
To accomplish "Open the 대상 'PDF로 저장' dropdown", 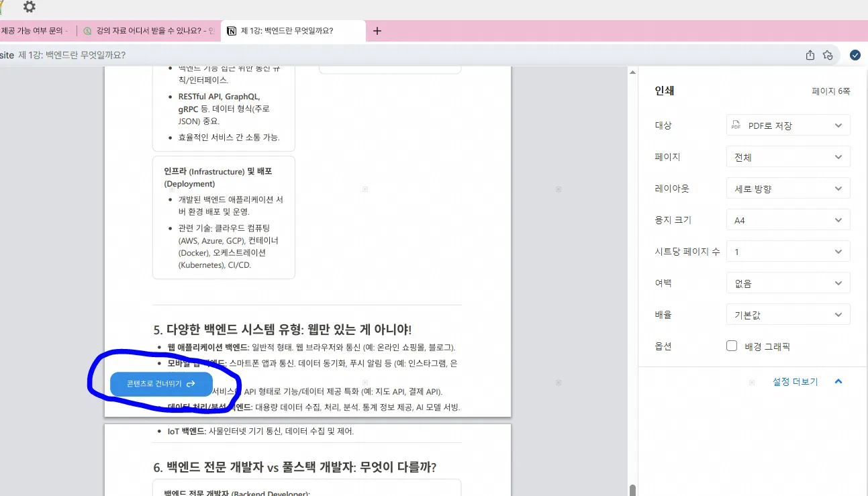I will tap(788, 126).
